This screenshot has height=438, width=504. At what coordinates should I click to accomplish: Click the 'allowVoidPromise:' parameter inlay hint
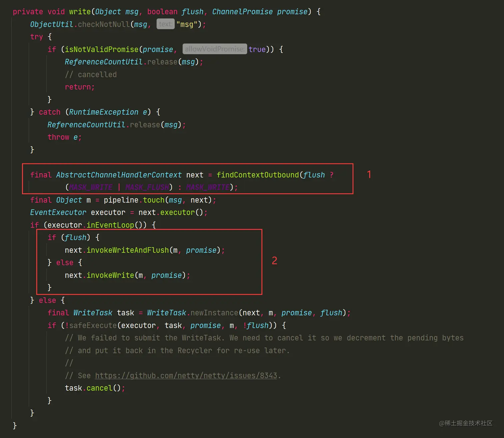click(215, 49)
